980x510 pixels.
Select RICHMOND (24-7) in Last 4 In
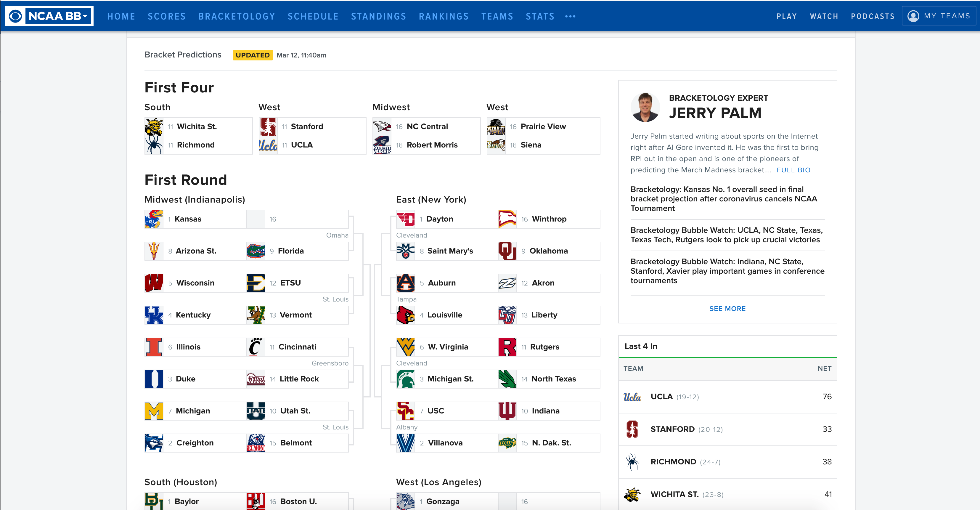727,462
